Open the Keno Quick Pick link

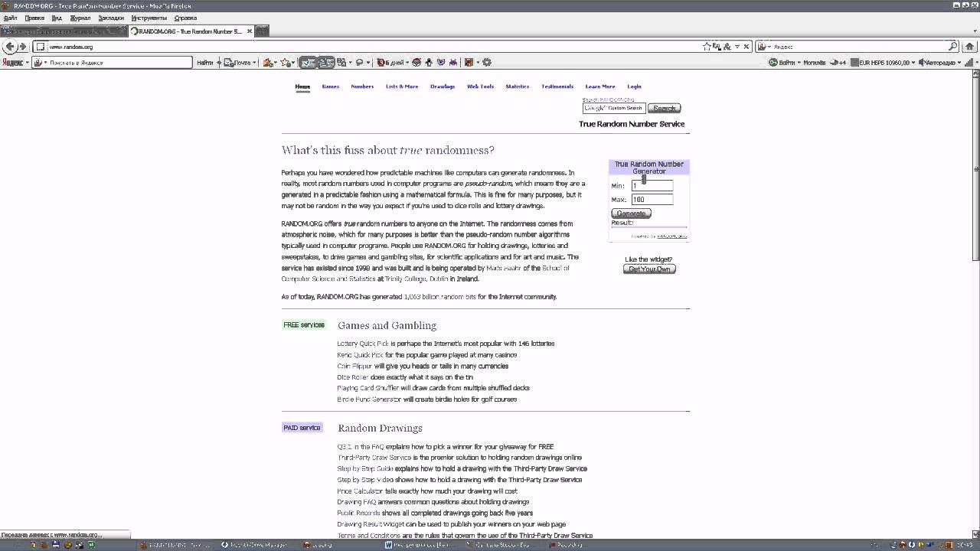coord(360,355)
